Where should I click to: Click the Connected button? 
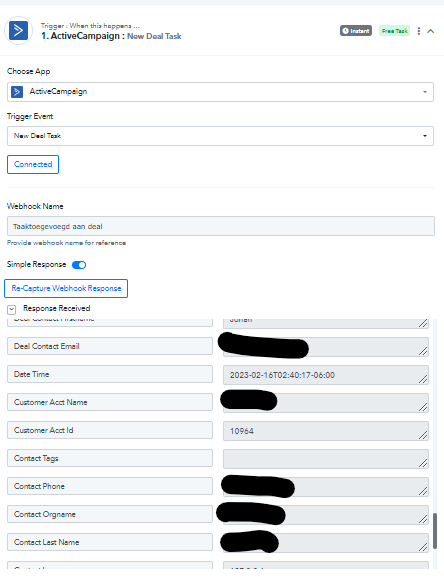33,164
